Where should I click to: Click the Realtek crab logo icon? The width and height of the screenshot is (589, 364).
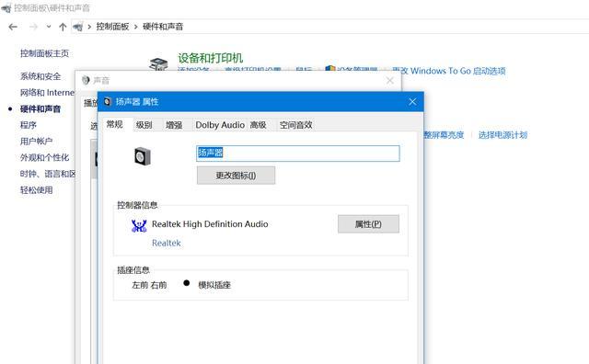[x=139, y=225]
